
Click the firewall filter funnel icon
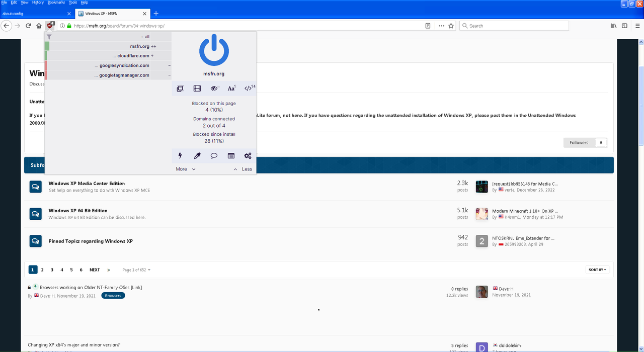point(49,37)
